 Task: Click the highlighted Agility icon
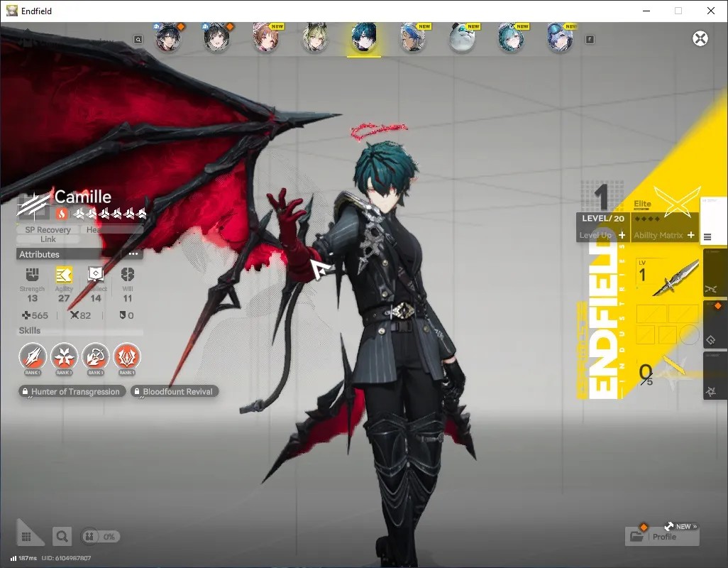[x=64, y=275]
